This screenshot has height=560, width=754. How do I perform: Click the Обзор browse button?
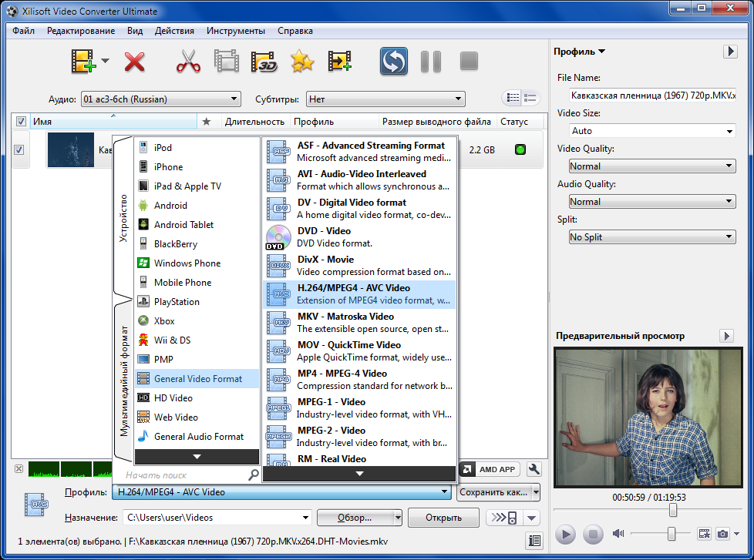click(355, 518)
